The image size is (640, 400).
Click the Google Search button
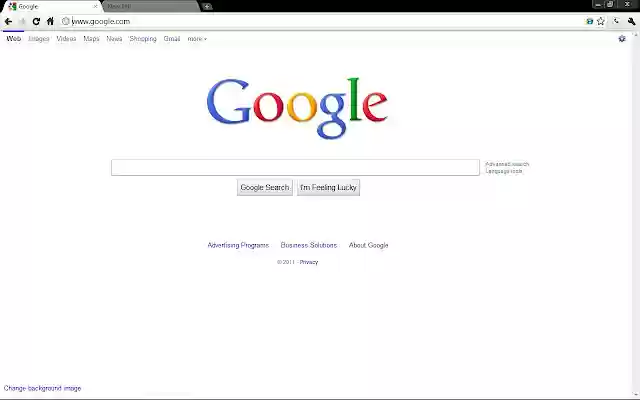264,187
